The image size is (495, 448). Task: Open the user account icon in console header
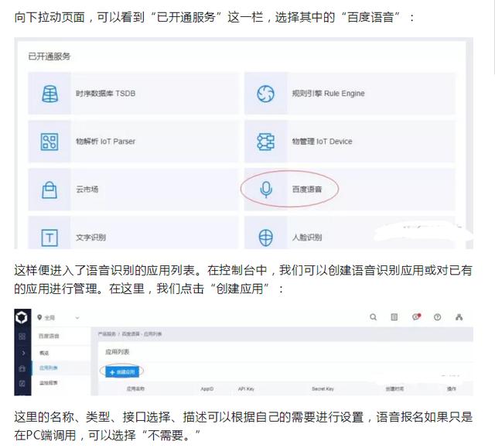tap(459, 317)
